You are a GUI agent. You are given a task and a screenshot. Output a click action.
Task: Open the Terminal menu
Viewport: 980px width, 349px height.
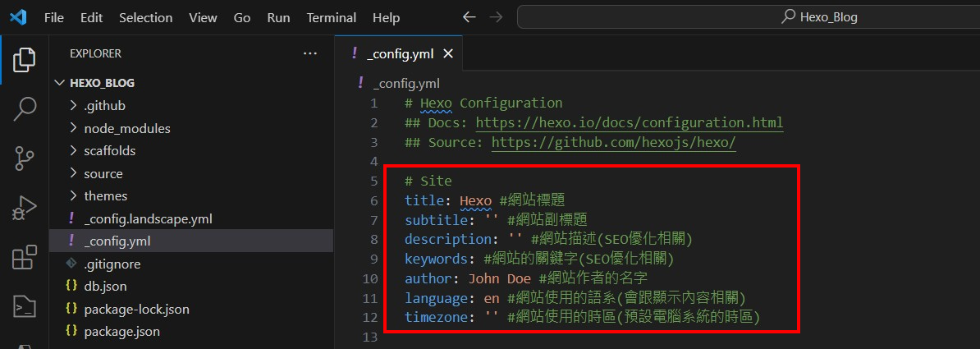click(x=332, y=17)
